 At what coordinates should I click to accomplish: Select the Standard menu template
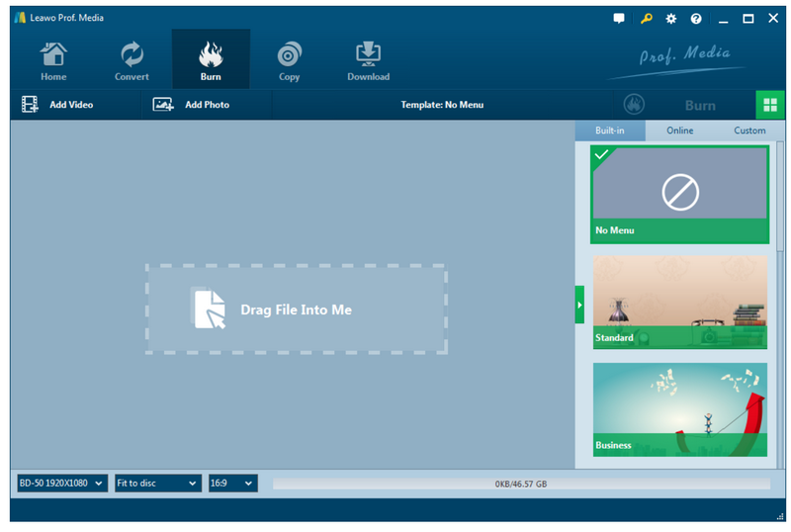tap(680, 302)
